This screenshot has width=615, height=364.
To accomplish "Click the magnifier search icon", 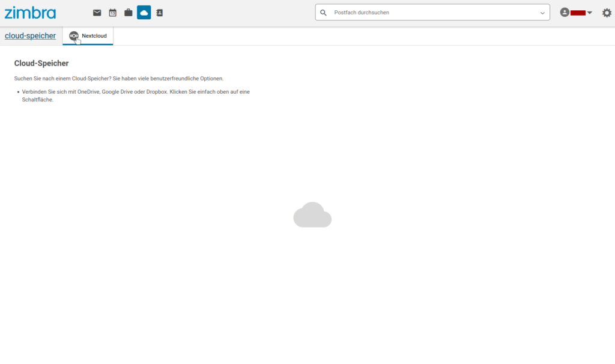I will [323, 13].
